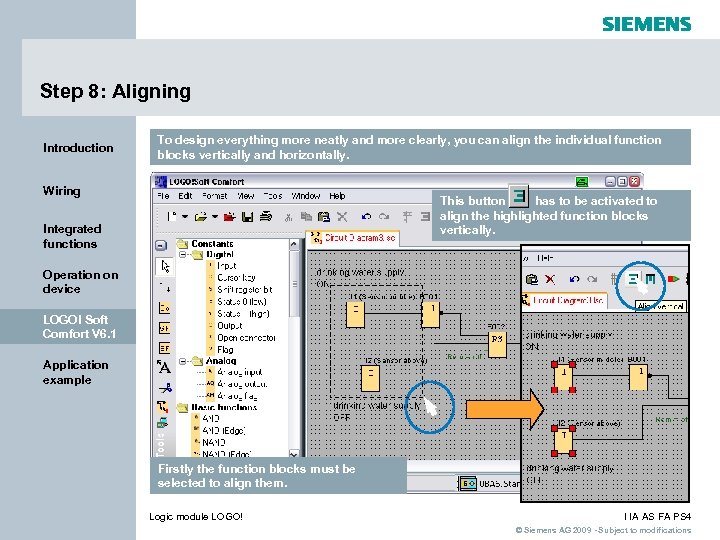Open the Edit menu
The width and height of the screenshot is (720, 540).
pyautogui.click(x=185, y=196)
